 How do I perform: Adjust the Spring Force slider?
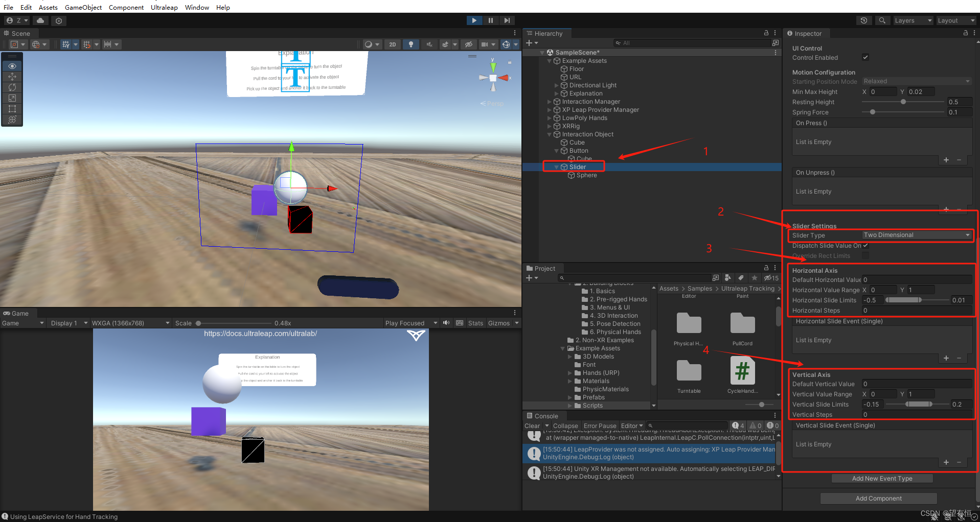903,112
